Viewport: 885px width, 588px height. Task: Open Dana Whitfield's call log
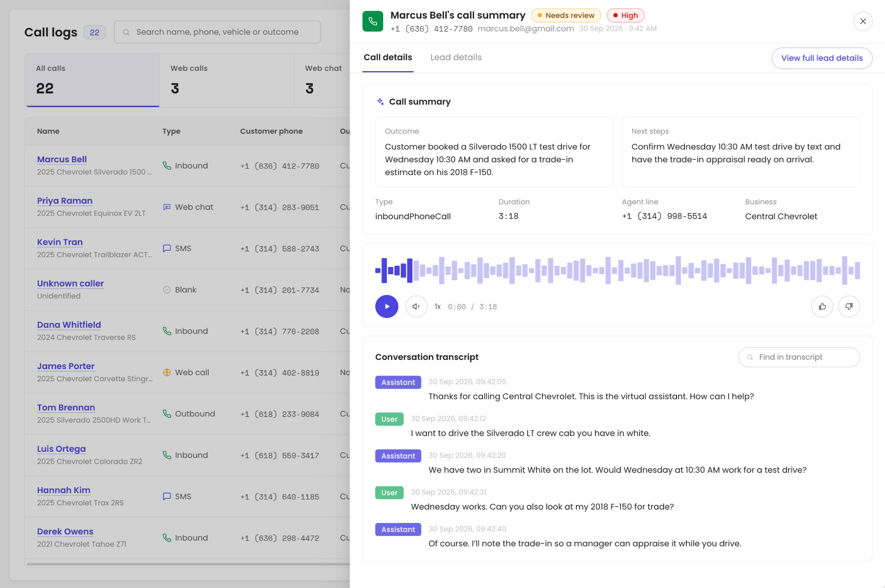pyautogui.click(x=69, y=324)
